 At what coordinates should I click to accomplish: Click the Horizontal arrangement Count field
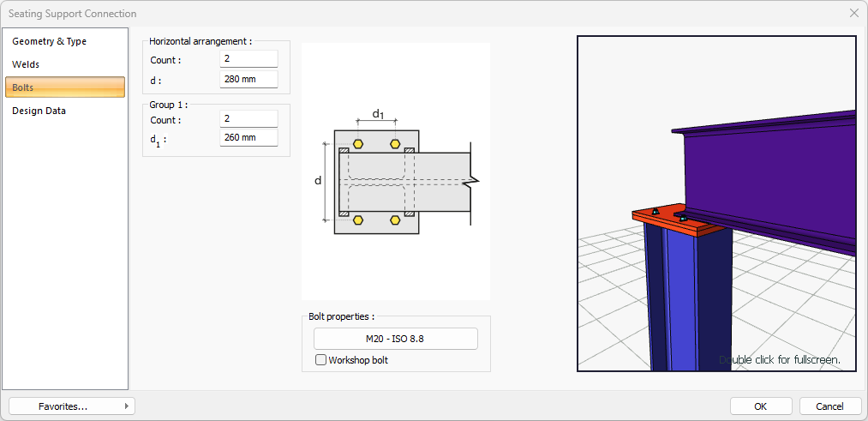tap(248, 59)
